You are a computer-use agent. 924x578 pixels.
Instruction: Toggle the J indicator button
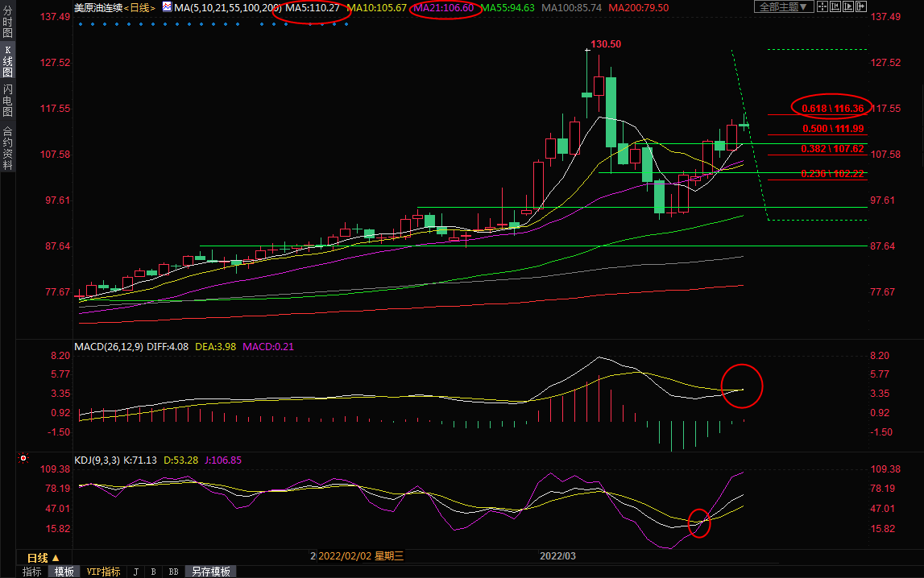click(x=135, y=572)
